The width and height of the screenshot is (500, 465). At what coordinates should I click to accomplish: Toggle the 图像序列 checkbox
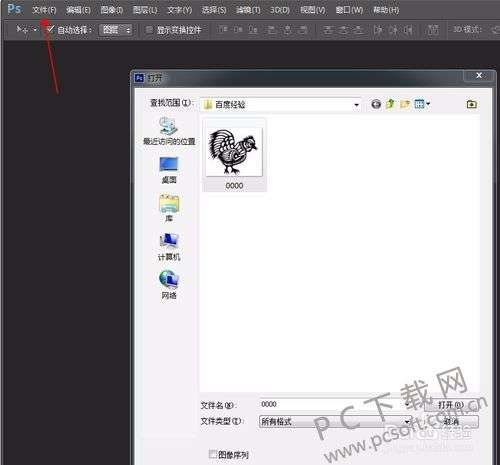point(213,454)
